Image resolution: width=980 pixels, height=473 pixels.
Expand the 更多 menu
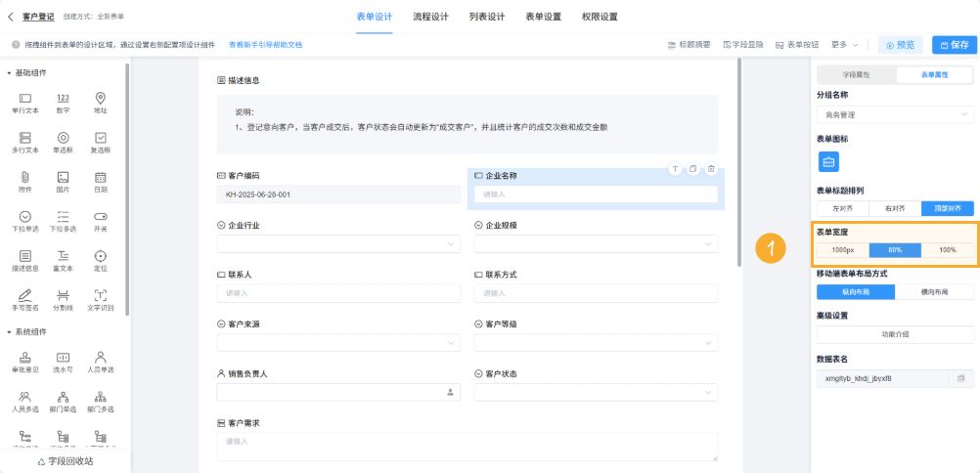844,45
